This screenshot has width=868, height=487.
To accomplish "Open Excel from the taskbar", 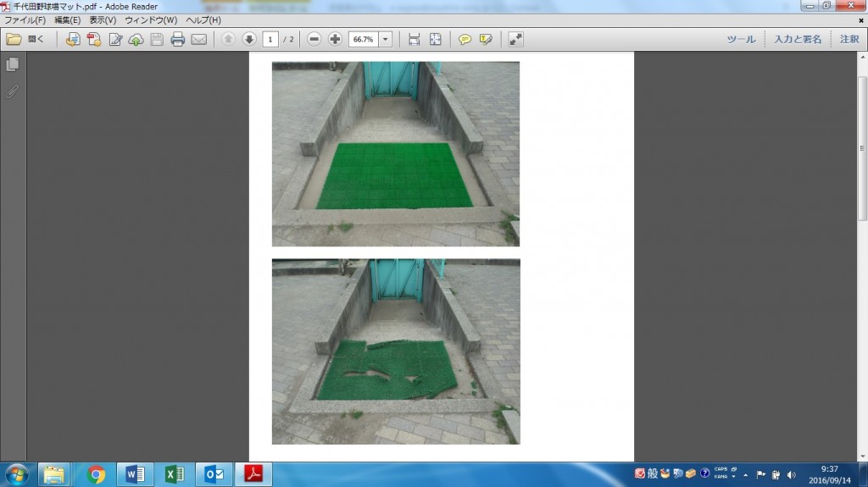I will [x=175, y=474].
